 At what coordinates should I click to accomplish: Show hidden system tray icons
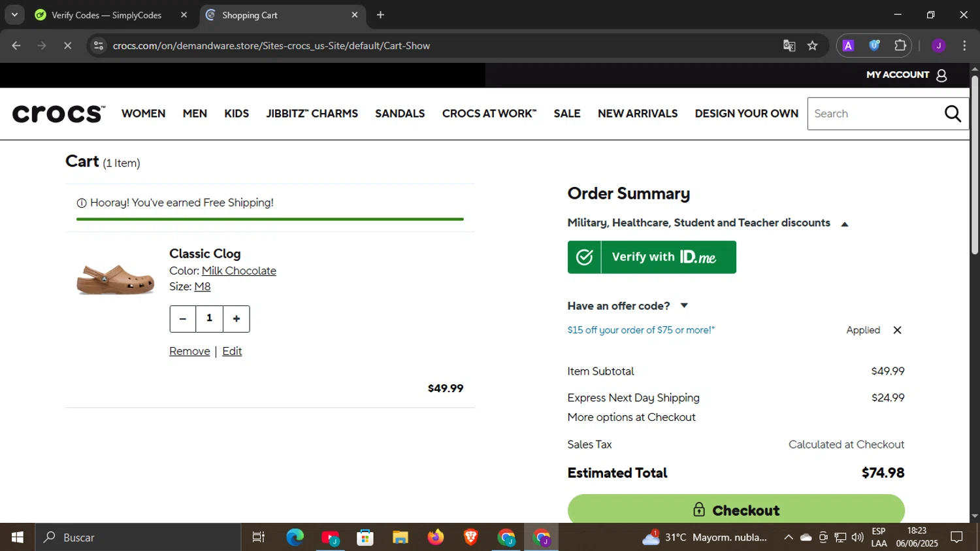click(x=789, y=537)
